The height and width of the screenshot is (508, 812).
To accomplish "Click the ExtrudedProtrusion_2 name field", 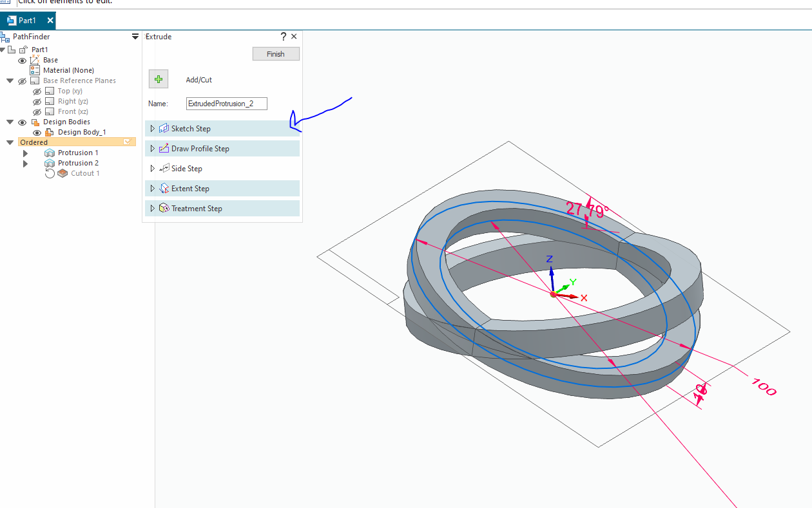I will click(226, 103).
